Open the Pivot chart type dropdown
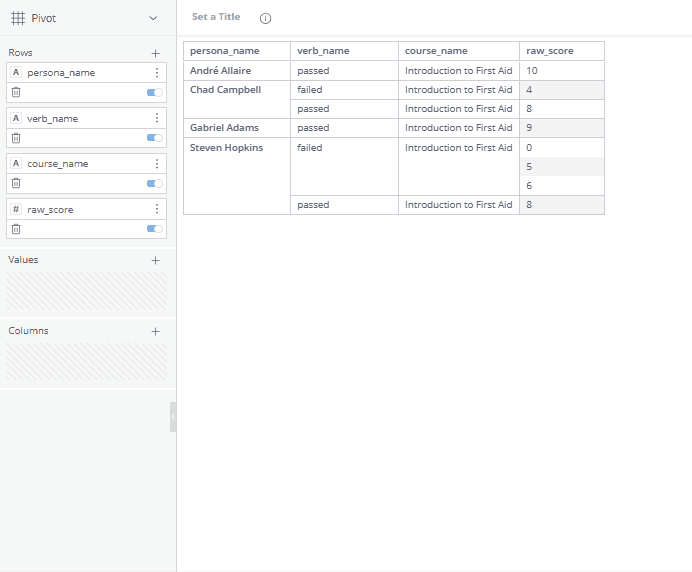Screen dimensions: 692x572 pos(152,18)
